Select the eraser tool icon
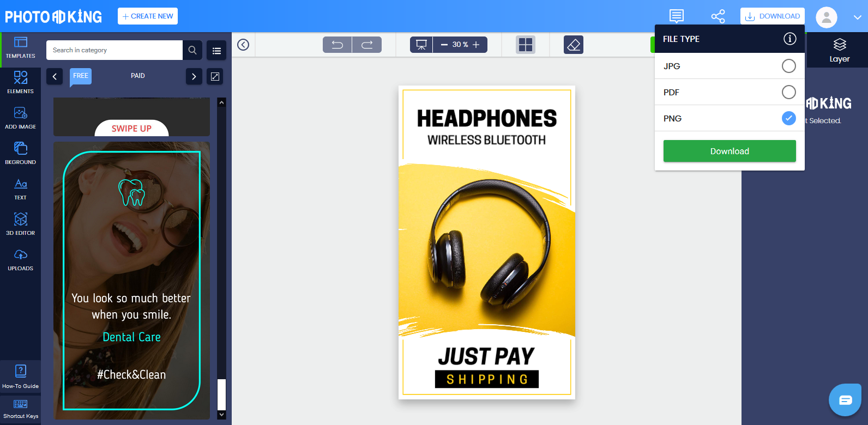This screenshot has height=425, width=868. tap(574, 45)
